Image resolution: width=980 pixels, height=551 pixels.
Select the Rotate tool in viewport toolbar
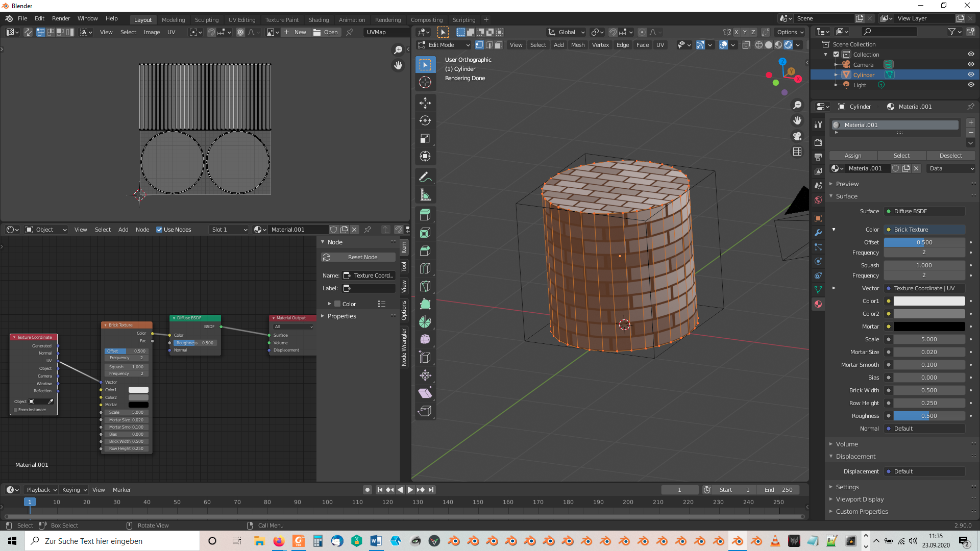click(425, 121)
